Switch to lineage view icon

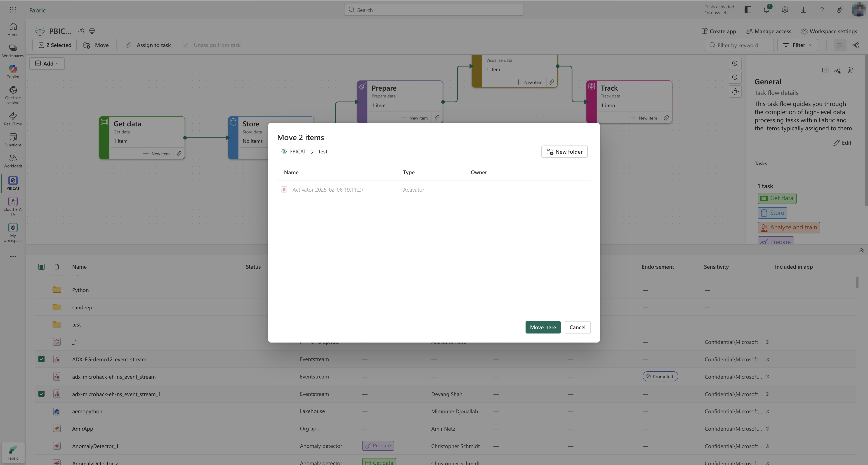(x=856, y=45)
